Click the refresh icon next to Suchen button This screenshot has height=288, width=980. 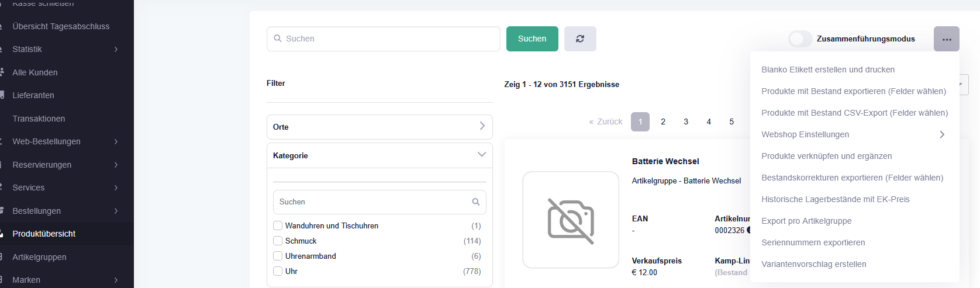tap(579, 39)
